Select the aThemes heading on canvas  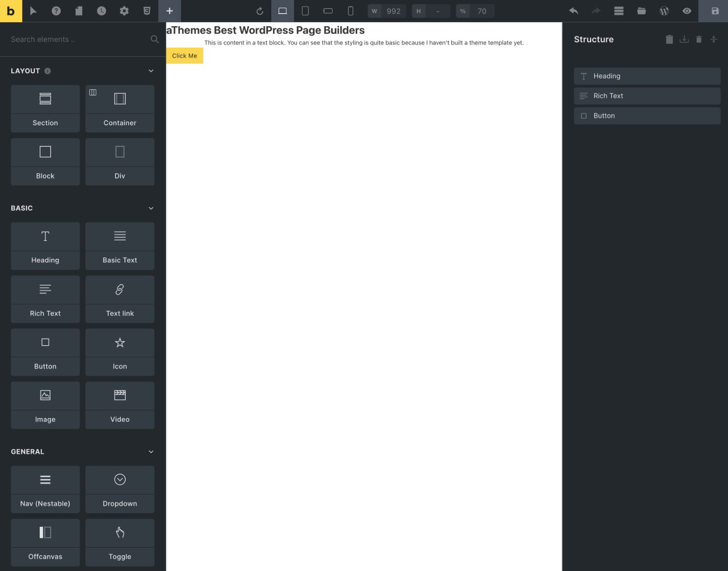tap(265, 30)
